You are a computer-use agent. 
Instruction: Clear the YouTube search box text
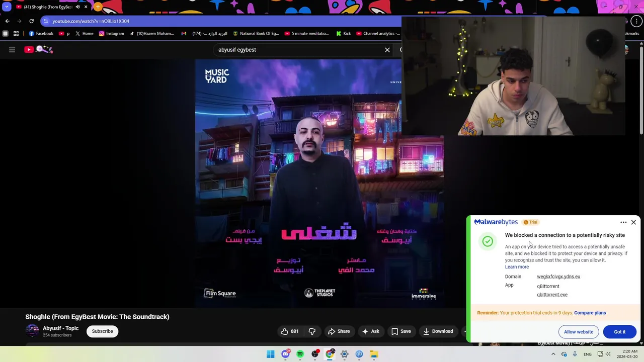[387, 50]
